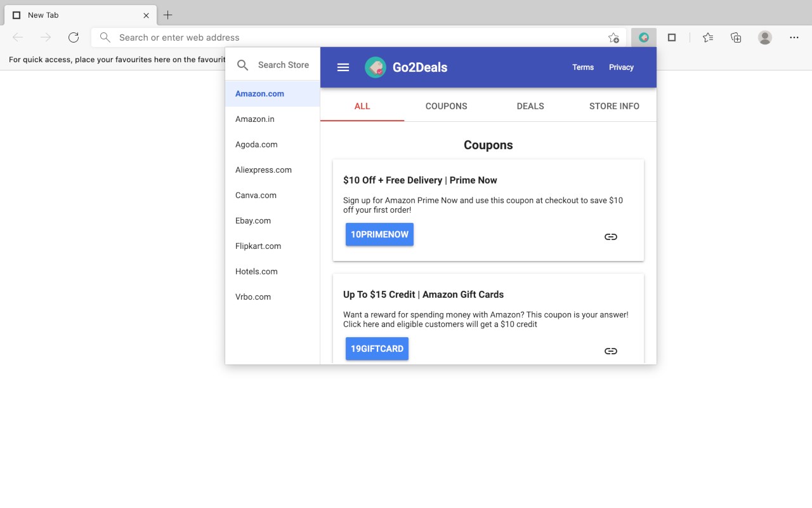Open the Privacy link

(621, 67)
